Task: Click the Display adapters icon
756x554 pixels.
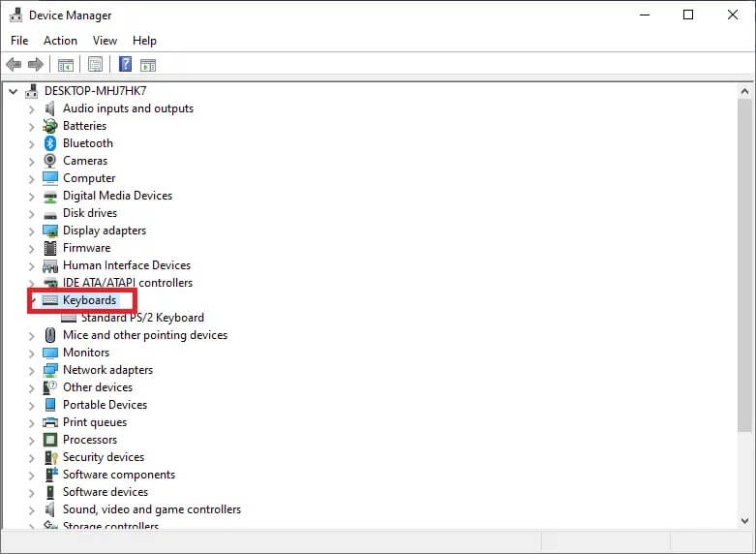Action: click(x=50, y=231)
